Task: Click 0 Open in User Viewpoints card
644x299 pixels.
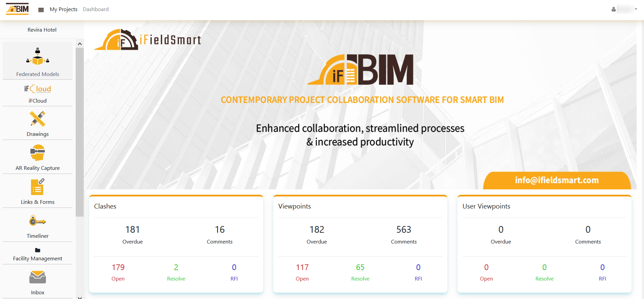Action: pos(486,272)
